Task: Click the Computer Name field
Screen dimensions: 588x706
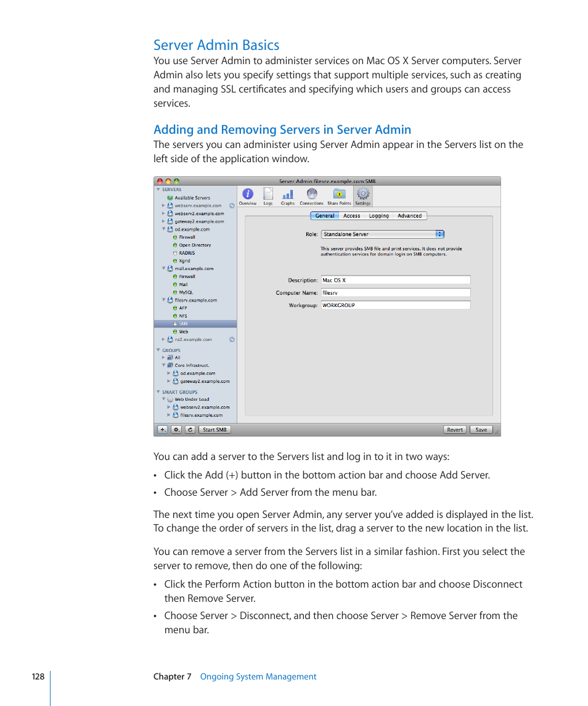Action: pyautogui.click(x=396, y=293)
